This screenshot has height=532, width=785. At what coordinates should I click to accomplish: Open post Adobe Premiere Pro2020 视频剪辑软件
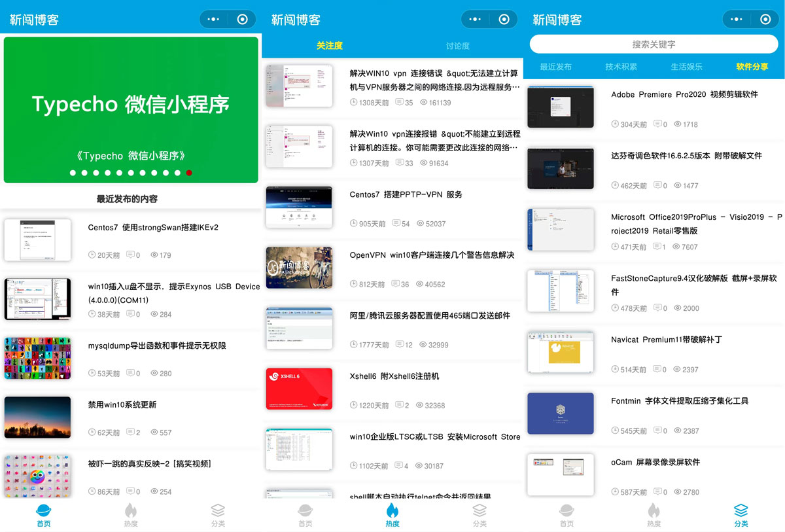[684, 94]
